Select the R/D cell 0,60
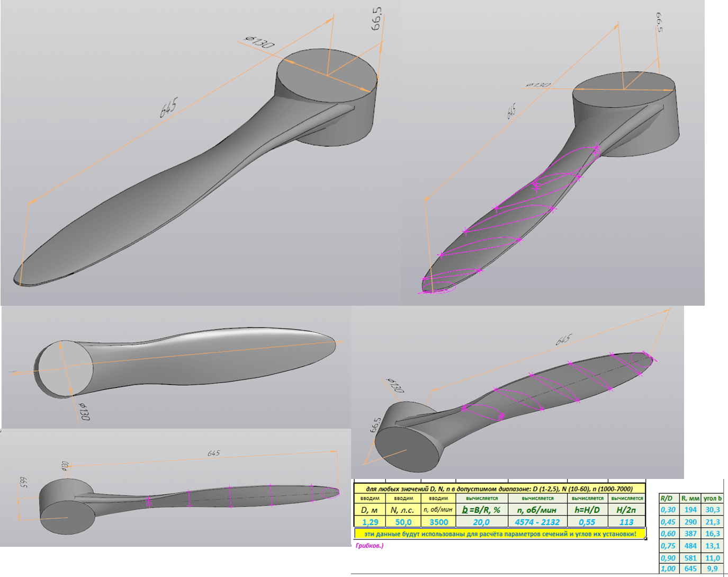This screenshot has height=577, width=728. click(669, 534)
